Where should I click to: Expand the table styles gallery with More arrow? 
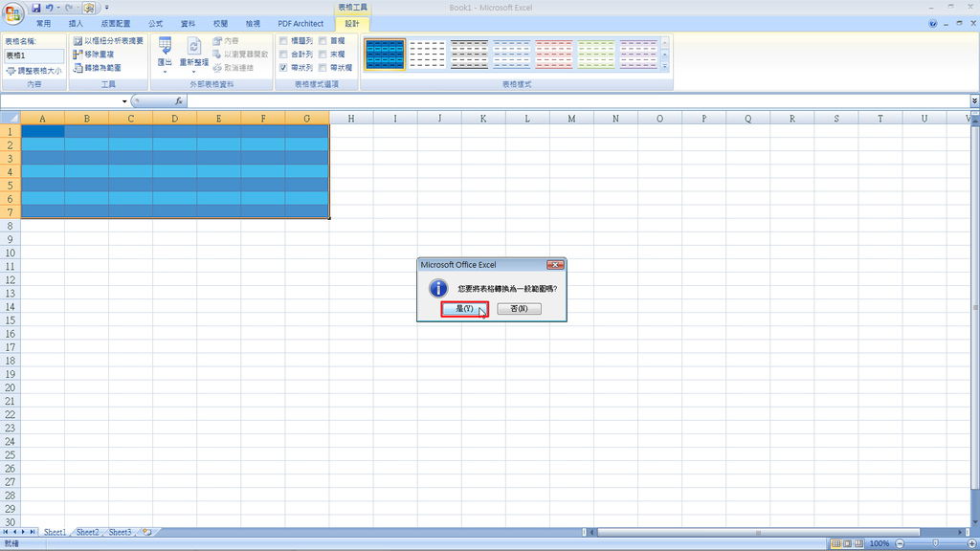pyautogui.click(x=665, y=66)
